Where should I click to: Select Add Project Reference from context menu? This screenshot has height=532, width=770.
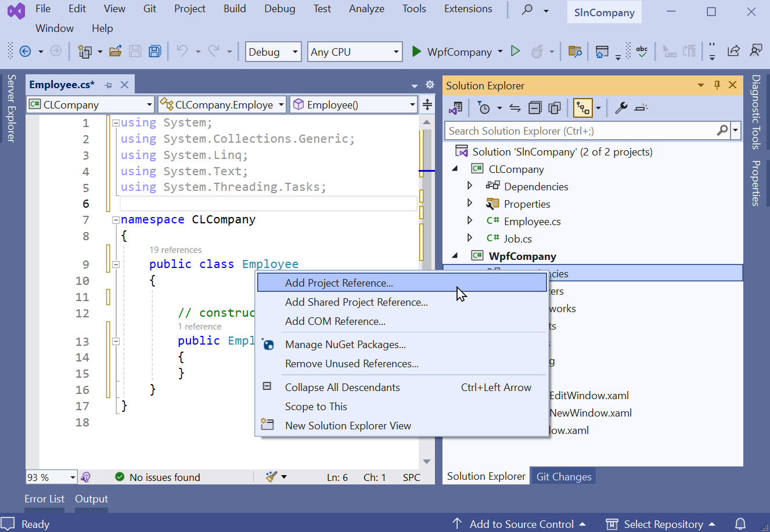339,283
